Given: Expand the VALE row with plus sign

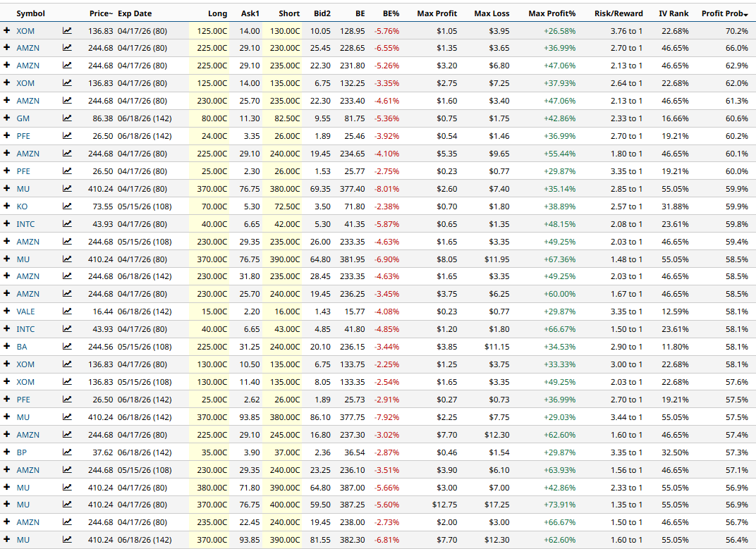Looking at the screenshot, I should pos(7,311).
